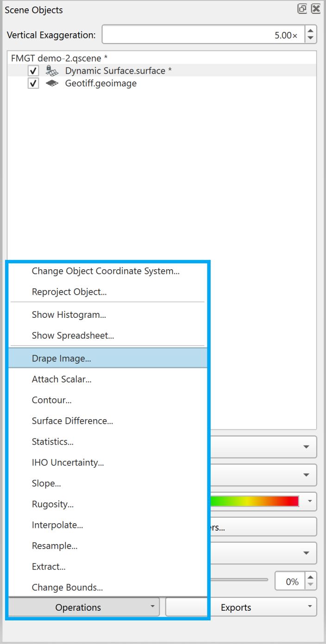This screenshot has width=326, height=644.
Task: Open the Operations dropdown button
Action: click(x=83, y=607)
